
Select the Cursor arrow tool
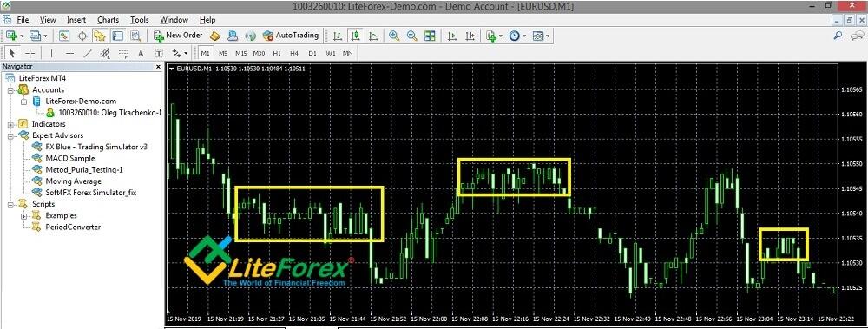[x=12, y=53]
